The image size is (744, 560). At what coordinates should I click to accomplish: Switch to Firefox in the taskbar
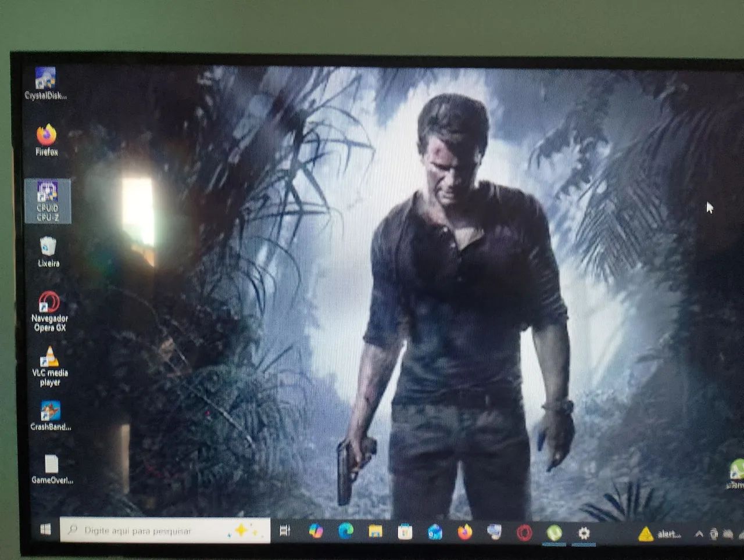pyautogui.click(x=465, y=532)
